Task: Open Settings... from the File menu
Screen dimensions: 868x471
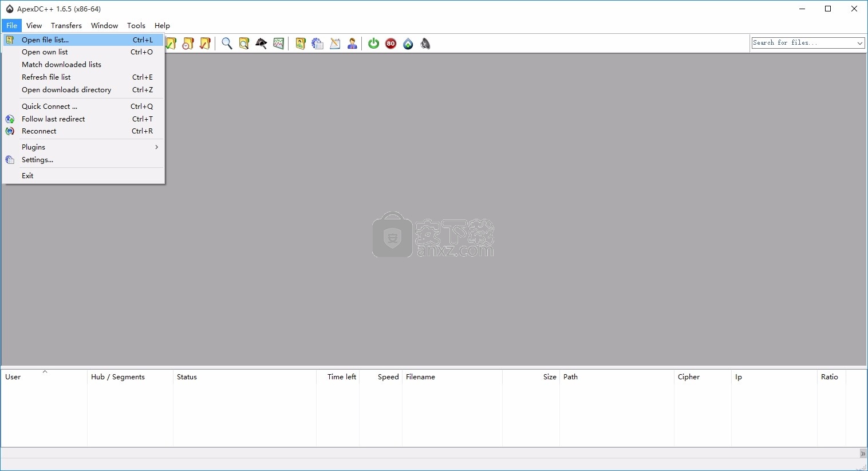Action: tap(84, 160)
